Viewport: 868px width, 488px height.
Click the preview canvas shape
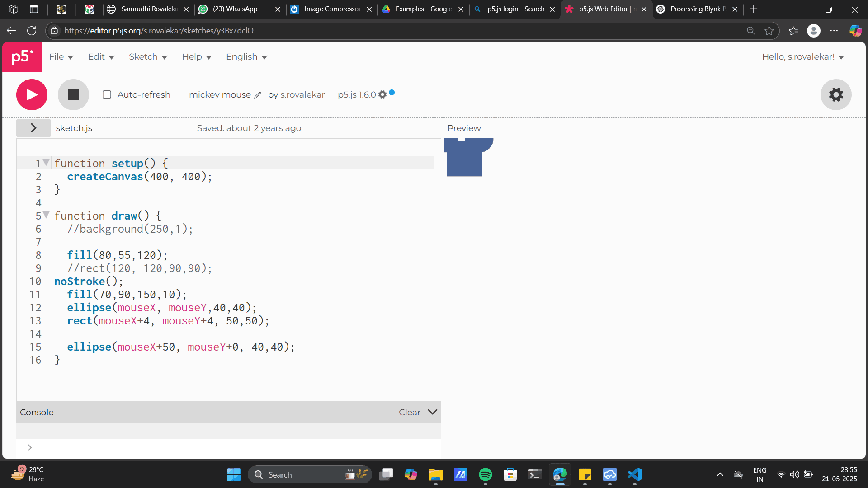pyautogui.click(x=468, y=157)
